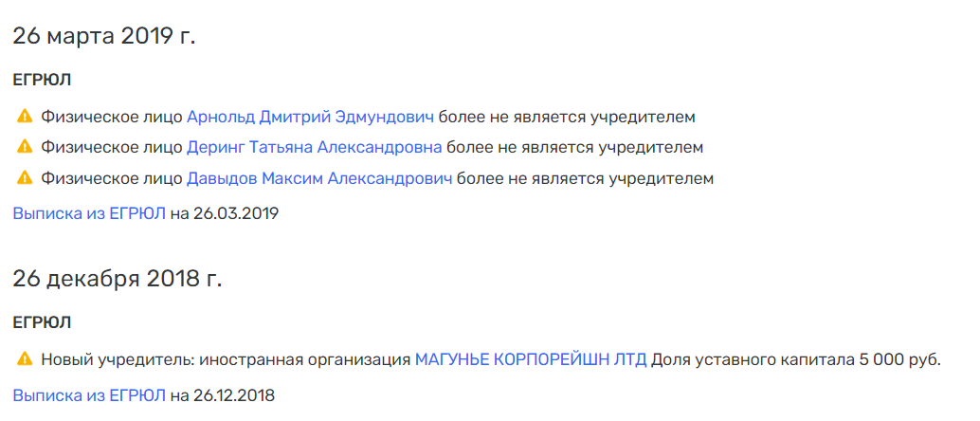Viewport: 980px width, 421px height.
Task: Open Выписка из ЕГРЮЛ for 26.03.2019
Action: 89,214
